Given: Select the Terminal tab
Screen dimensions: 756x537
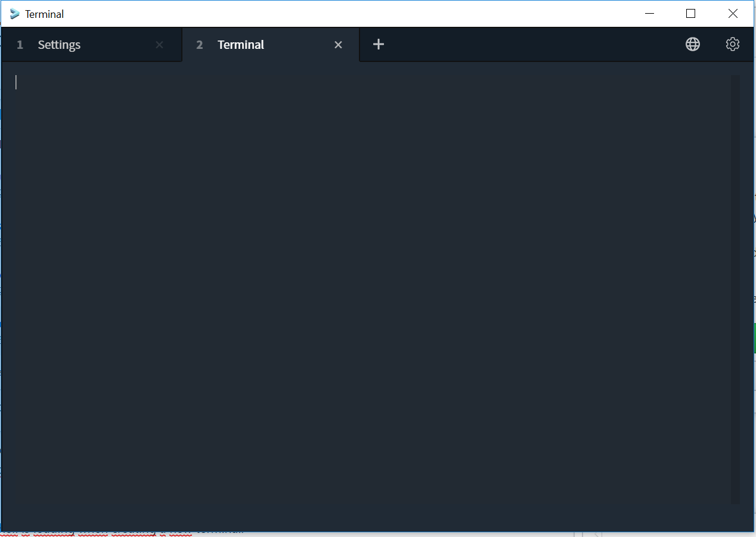Looking at the screenshot, I should tap(271, 45).
